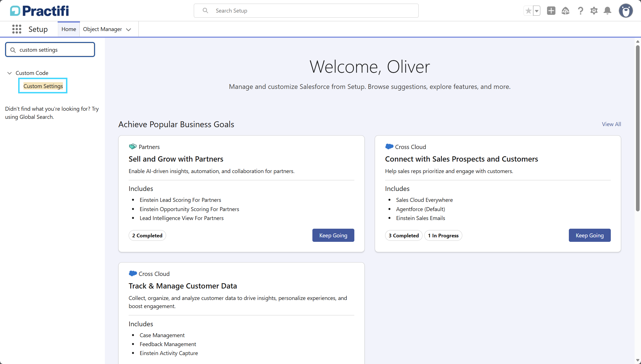Open the user profile avatar

(626, 11)
